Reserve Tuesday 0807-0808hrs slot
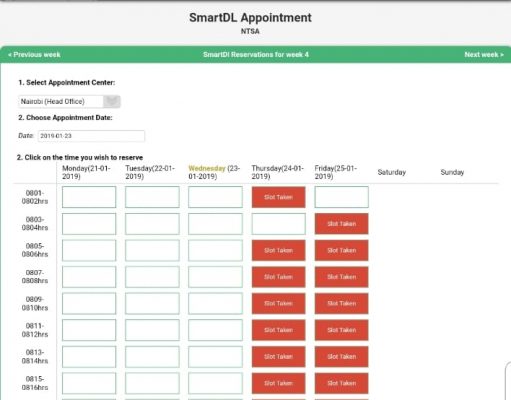511x400 pixels. 152,277
